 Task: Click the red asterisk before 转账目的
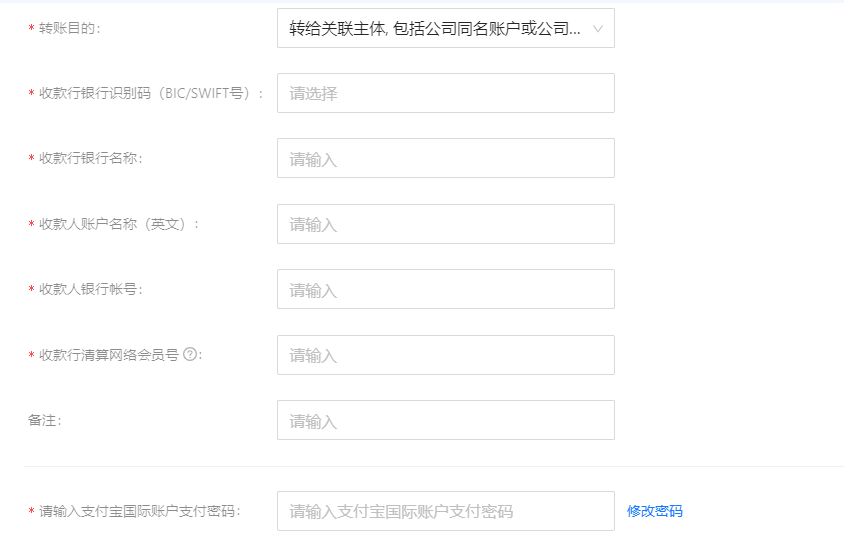[x=31, y=30]
